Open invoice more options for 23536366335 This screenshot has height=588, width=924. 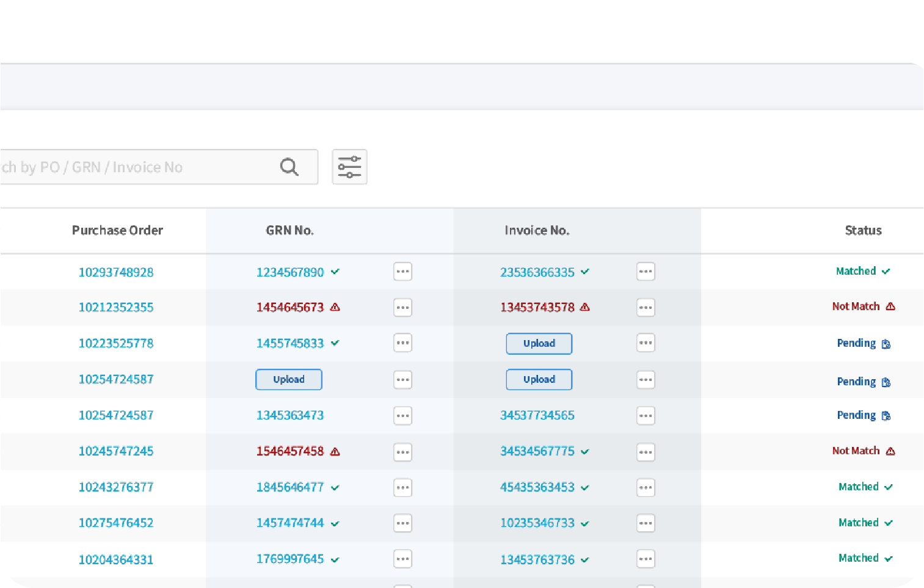click(646, 272)
